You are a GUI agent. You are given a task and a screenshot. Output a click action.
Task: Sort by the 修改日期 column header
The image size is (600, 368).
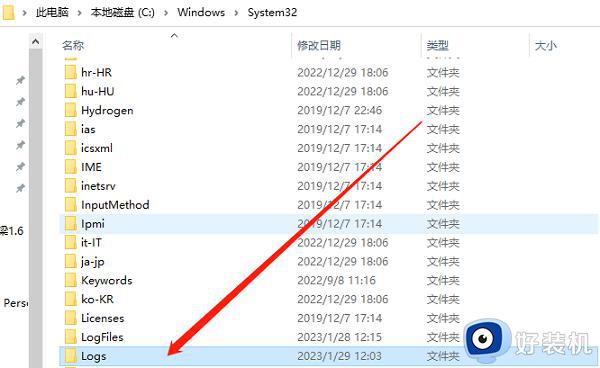pyautogui.click(x=319, y=46)
